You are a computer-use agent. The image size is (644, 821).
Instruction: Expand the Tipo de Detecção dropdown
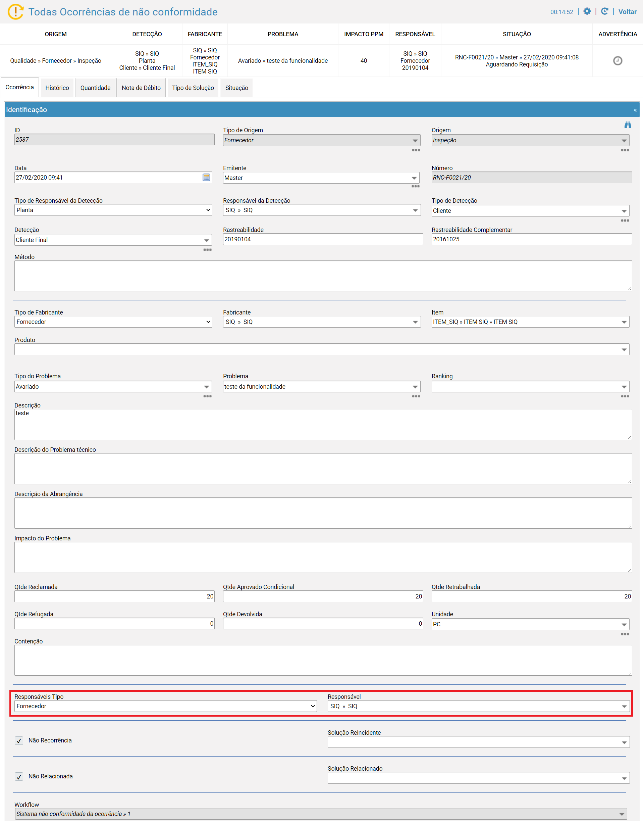530,210
